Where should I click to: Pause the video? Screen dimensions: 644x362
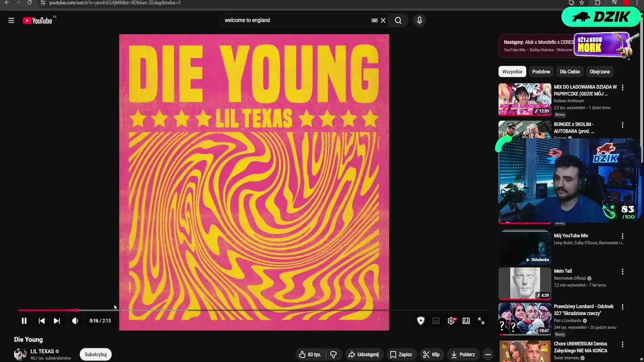[24, 321]
